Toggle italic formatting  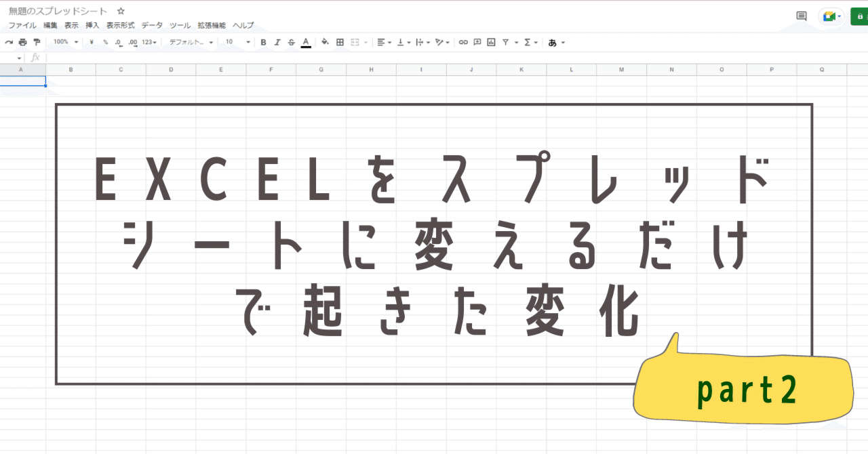point(277,42)
